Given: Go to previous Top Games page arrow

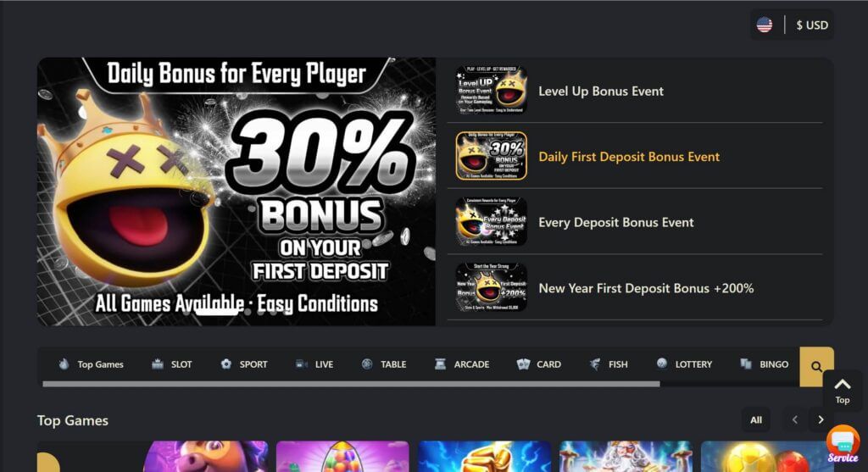Looking at the screenshot, I should [x=795, y=420].
